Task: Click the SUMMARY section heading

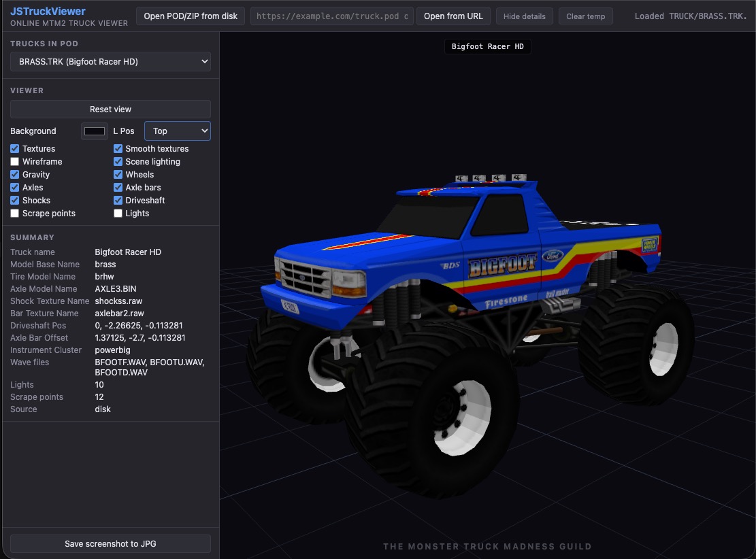Action: [x=32, y=237]
